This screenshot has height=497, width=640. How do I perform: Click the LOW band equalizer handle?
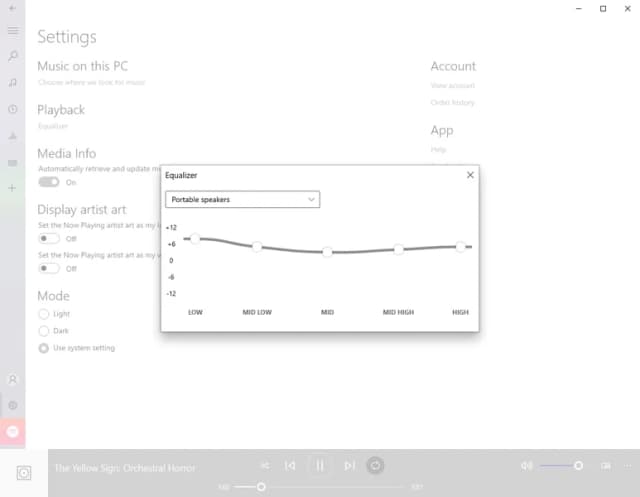(195, 239)
